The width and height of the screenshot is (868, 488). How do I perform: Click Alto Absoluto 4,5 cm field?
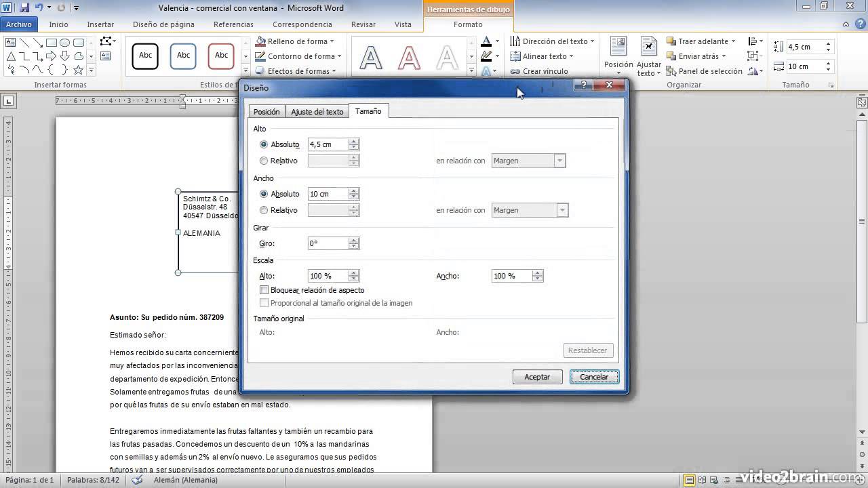(x=328, y=144)
